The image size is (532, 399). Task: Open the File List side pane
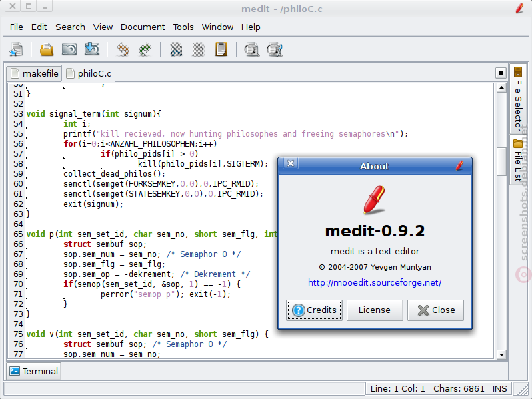[x=518, y=160]
